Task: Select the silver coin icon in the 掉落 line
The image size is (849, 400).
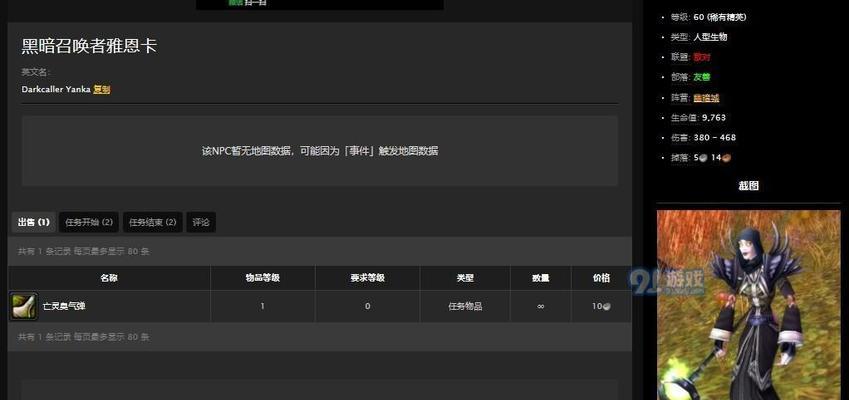Action: [703, 158]
